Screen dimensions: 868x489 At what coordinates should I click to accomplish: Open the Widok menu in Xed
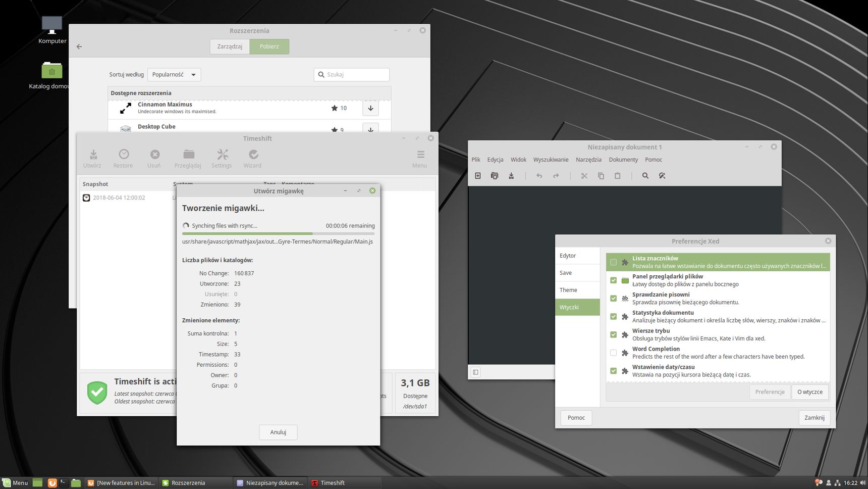pyautogui.click(x=518, y=160)
